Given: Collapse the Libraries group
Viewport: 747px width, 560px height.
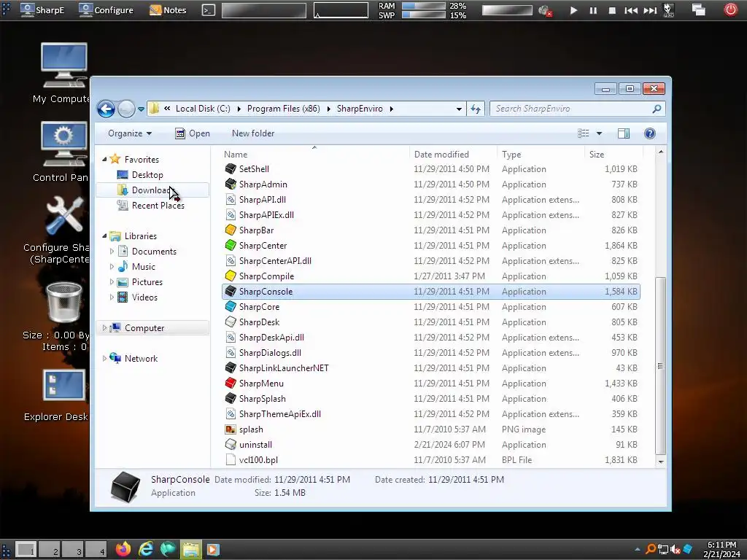Looking at the screenshot, I should 104,236.
